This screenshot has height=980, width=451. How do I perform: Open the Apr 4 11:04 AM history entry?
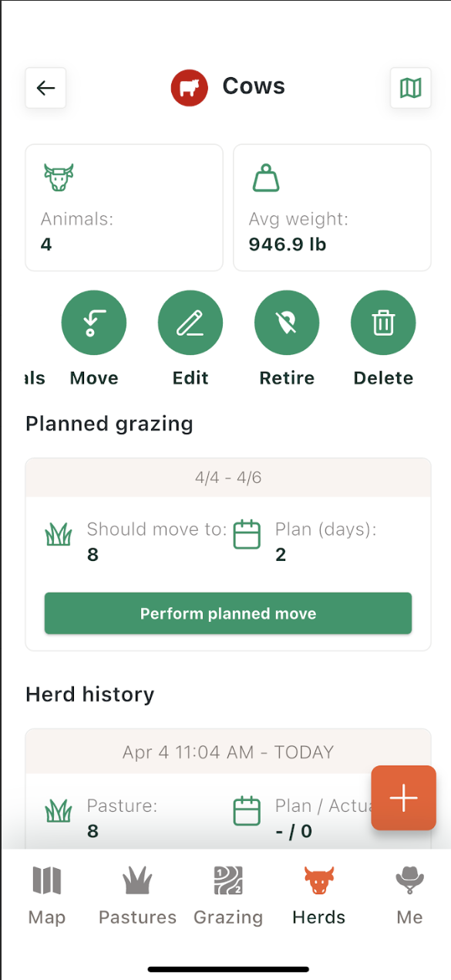pyautogui.click(x=228, y=752)
